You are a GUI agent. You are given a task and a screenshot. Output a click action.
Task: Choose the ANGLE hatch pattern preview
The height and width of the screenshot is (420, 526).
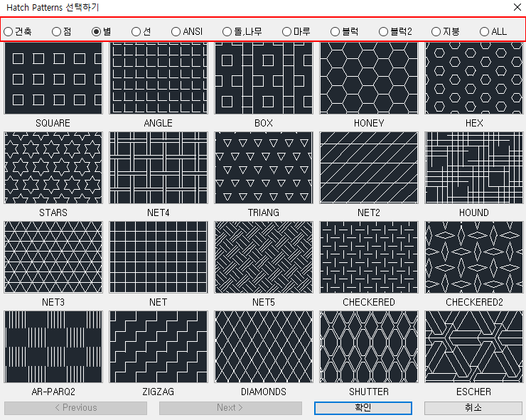point(159,78)
